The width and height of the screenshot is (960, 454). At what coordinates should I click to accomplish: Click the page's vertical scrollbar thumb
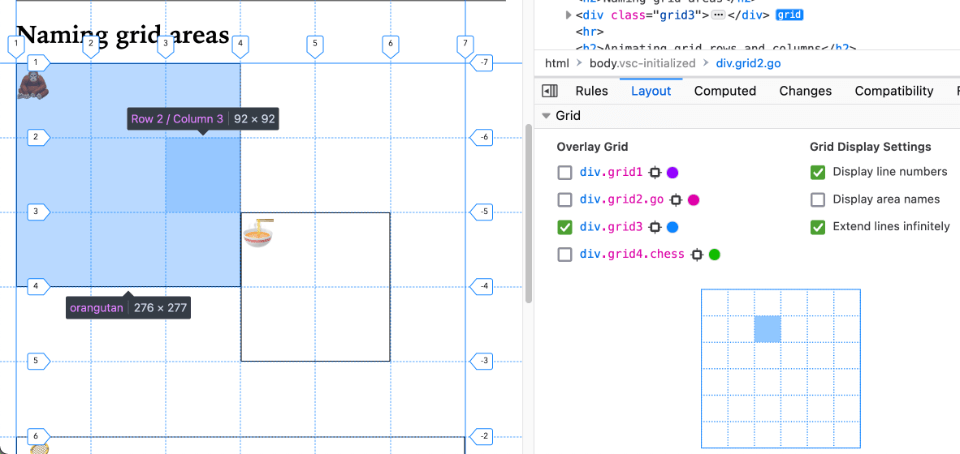click(529, 213)
